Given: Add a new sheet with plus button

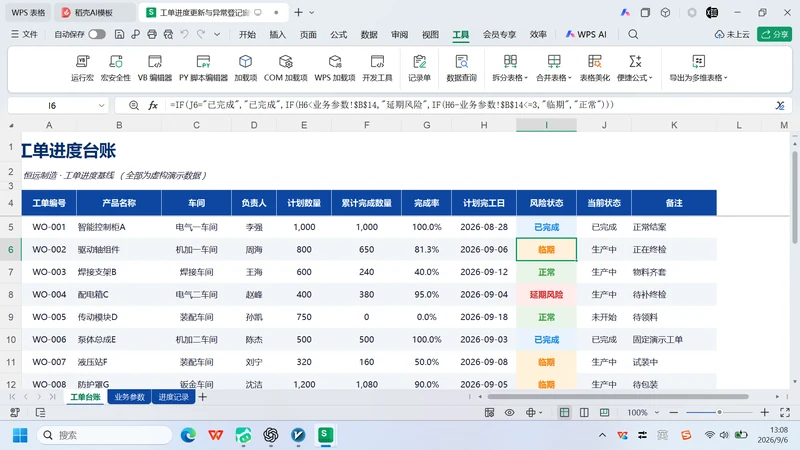Looking at the screenshot, I should point(203,397).
